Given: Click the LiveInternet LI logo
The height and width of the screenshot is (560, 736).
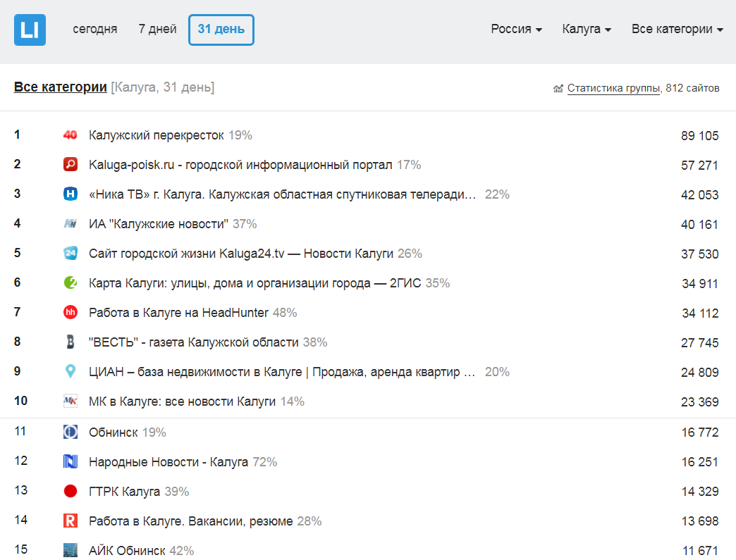Looking at the screenshot, I should click(30, 30).
